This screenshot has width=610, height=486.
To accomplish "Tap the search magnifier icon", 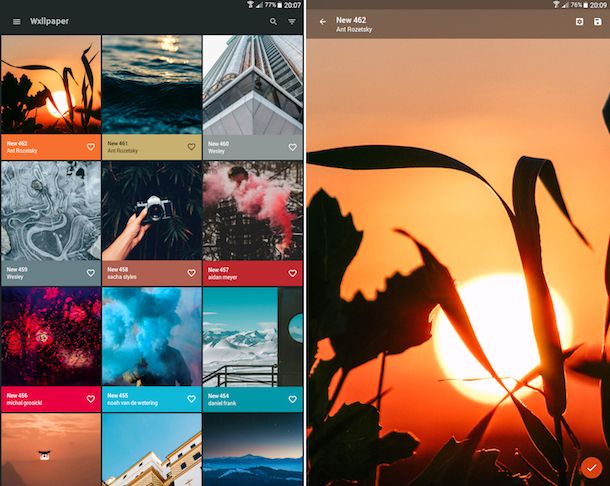I will [274, 21].
